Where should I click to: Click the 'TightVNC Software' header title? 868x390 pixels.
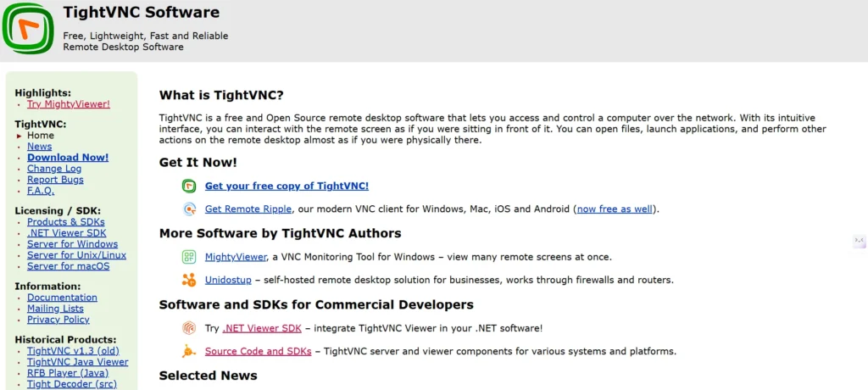[142, 12]
